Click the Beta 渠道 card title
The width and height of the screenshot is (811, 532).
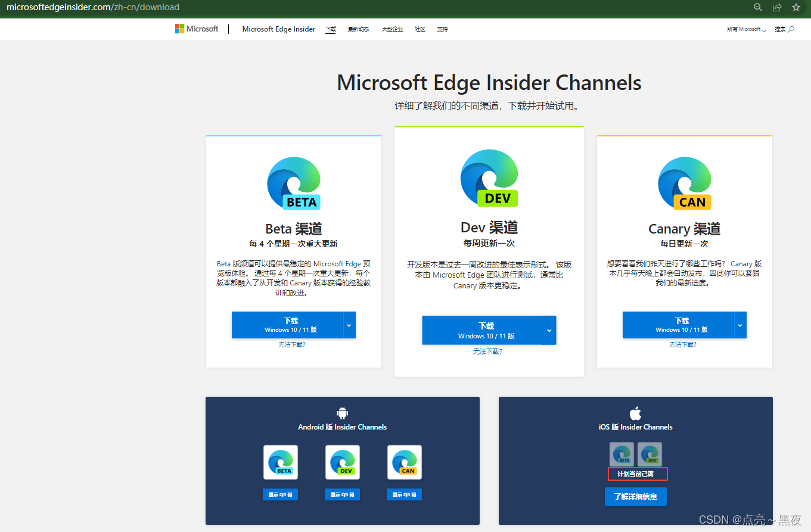point(294,229)
